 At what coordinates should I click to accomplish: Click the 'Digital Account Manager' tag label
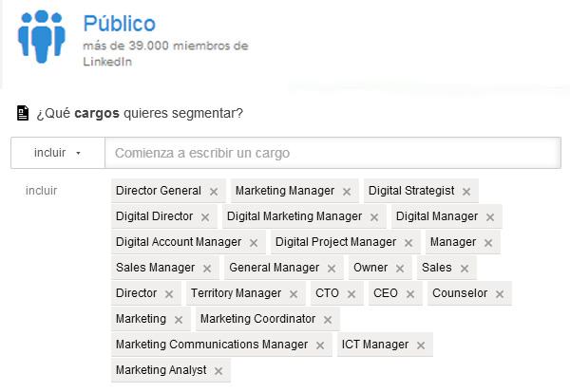point(179,242)
